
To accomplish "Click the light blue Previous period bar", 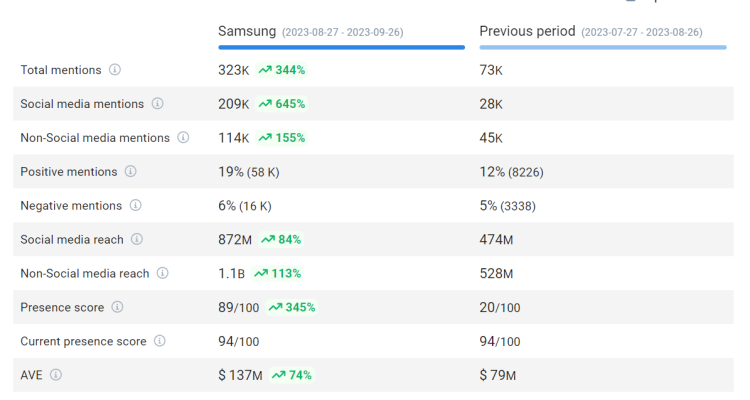I will point(603,47).
